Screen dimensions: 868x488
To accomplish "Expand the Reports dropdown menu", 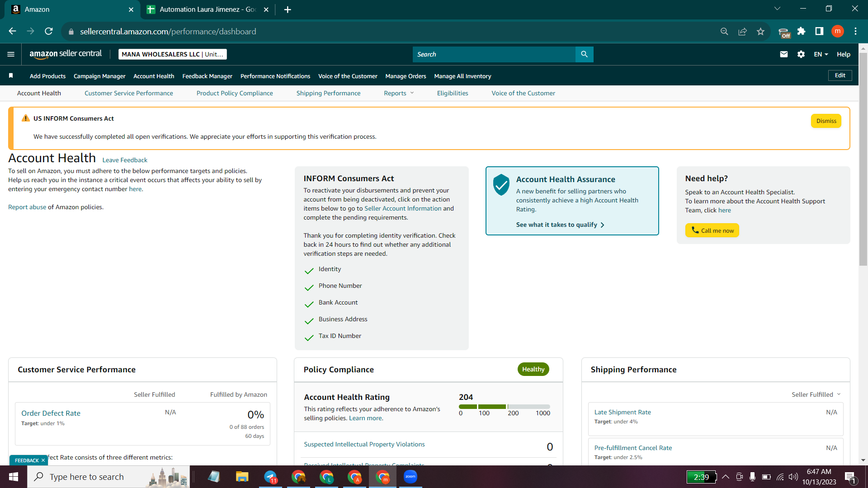I will coord(399,93).
